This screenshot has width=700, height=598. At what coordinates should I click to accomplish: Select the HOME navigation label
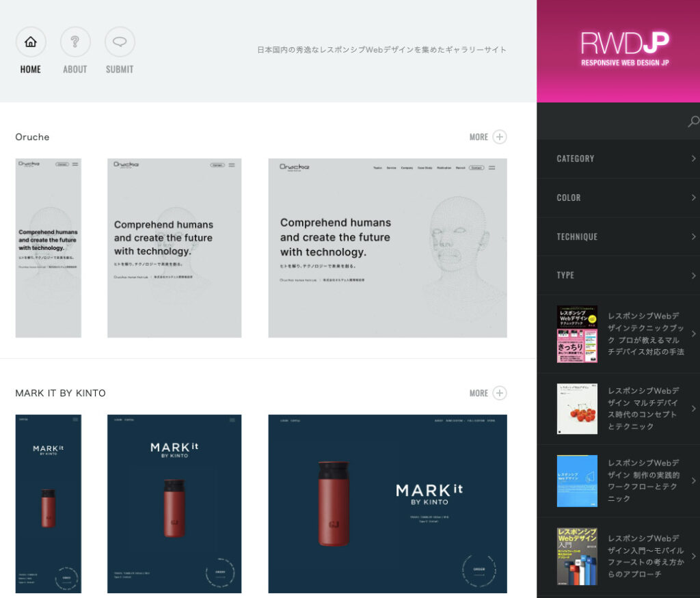[x=30, y=70]
